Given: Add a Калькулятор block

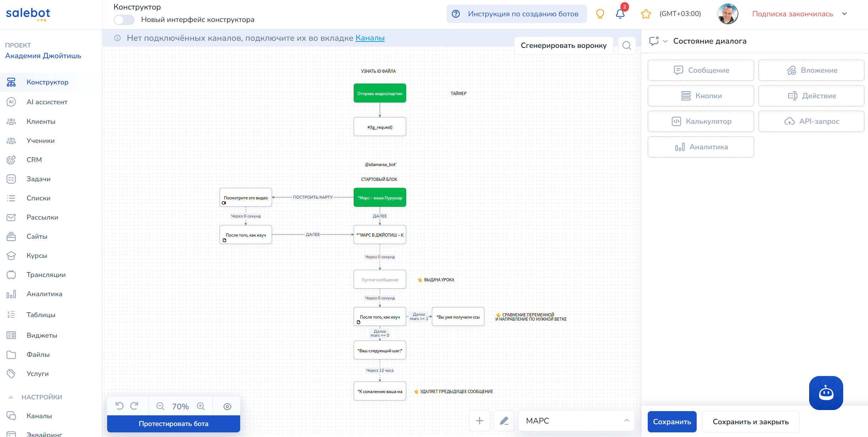Looking at the screenshot, I should pyautogui.click(x=701, y=121).
